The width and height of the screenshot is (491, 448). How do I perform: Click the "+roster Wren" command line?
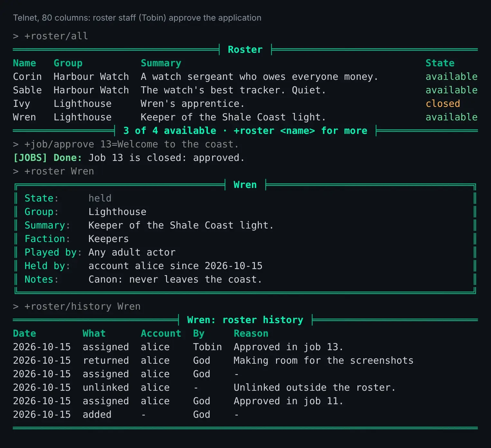pyautogui.click(x=53, y=171)
